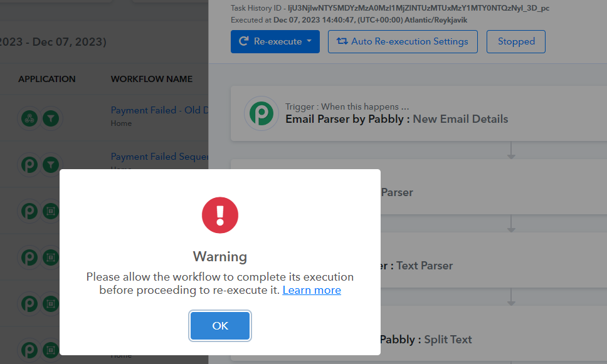Click the APPLICATION column header

point(47,79)
